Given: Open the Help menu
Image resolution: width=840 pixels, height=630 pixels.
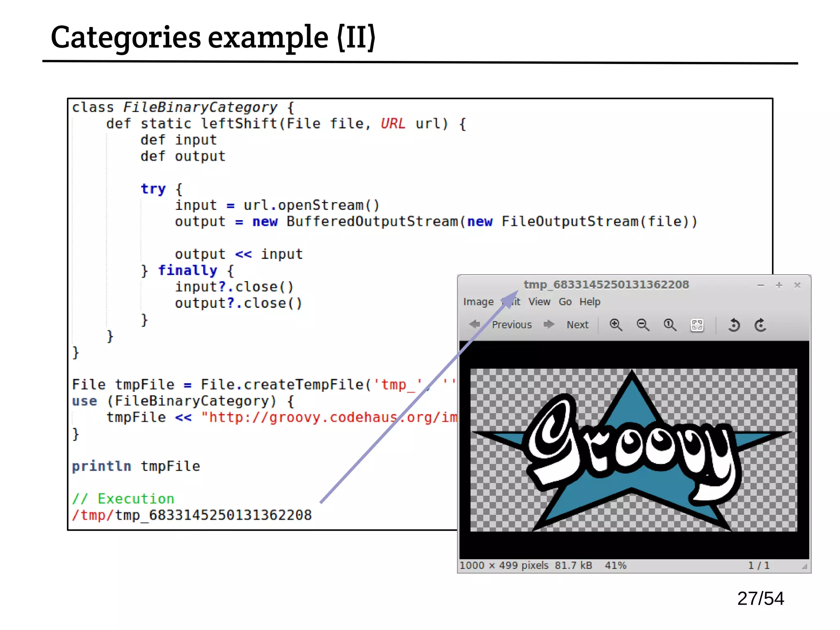Looking at the screenshot, I should coord(589,302).
